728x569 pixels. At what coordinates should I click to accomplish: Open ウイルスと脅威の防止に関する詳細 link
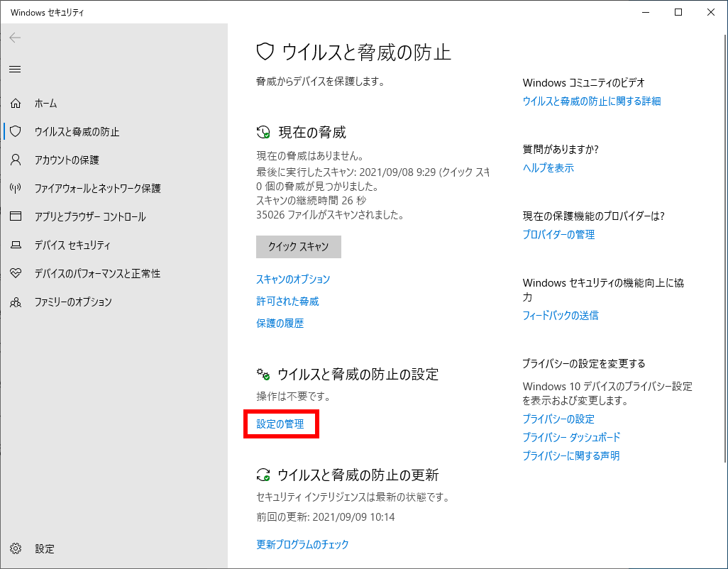click(x=592, y=101)
